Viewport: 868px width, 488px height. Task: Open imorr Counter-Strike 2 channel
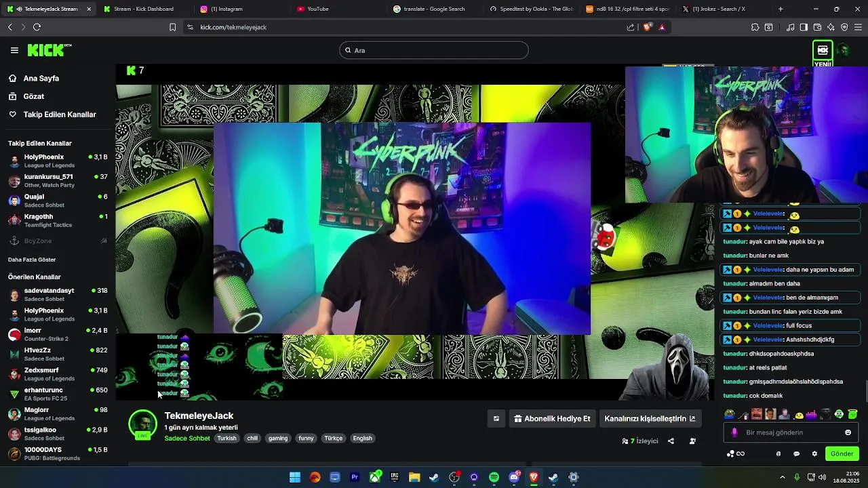tap(58, 334)
